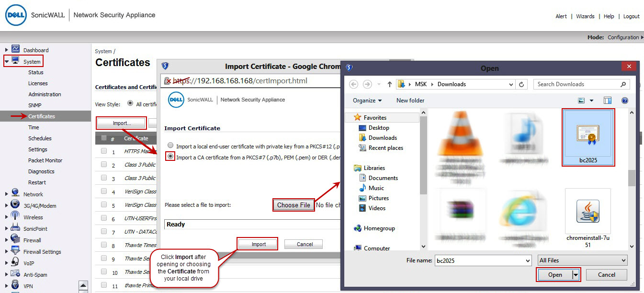644x293 pixels.
Task: Select the All certificates view style radio
Action: (x=130, y=103)
